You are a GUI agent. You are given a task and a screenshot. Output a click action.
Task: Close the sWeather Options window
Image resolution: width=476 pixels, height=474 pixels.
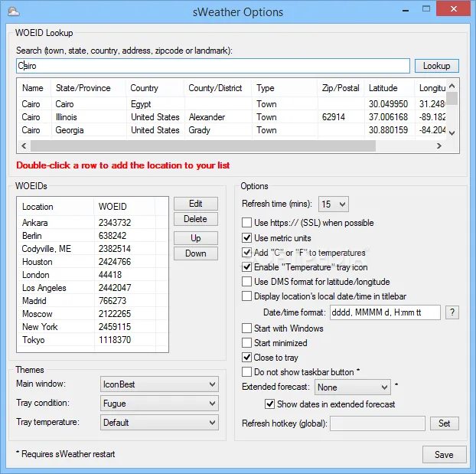point(453,9)
